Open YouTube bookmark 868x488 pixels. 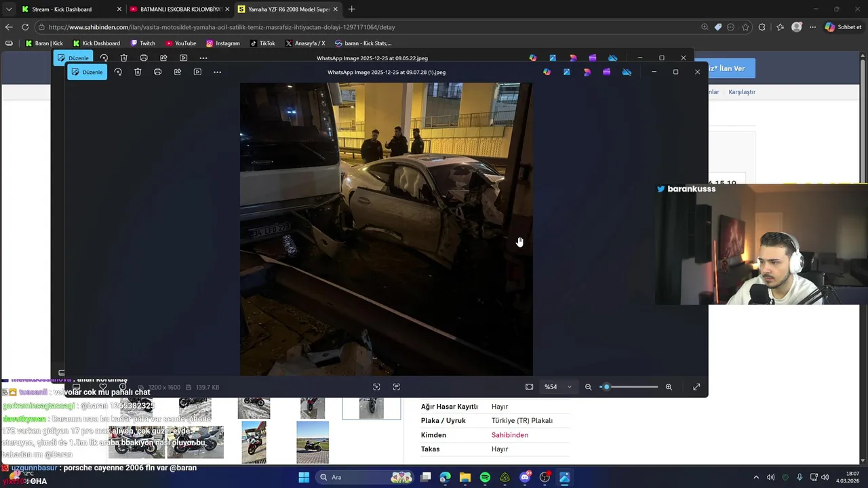click(181, 43)
